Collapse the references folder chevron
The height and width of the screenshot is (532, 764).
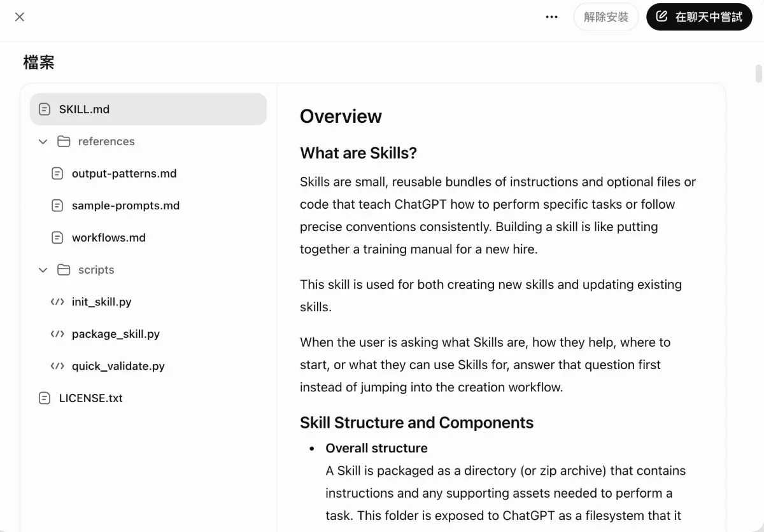(x=43, y=142)
